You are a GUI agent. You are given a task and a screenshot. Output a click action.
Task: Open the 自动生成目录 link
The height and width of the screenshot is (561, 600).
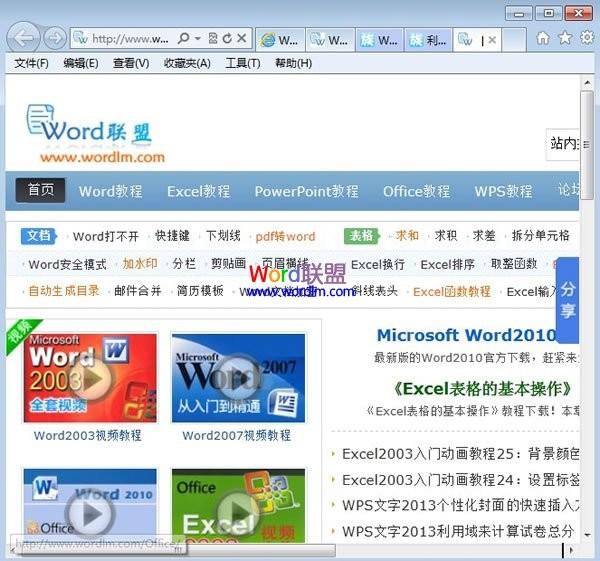64,291
